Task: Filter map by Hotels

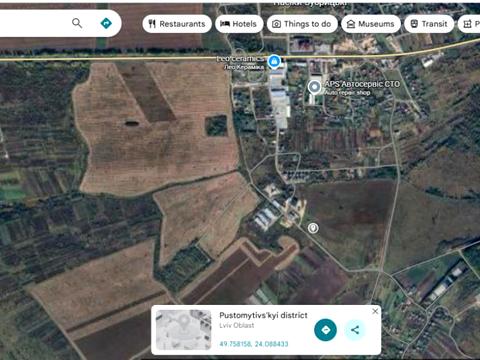Action: tap(239, 24)
